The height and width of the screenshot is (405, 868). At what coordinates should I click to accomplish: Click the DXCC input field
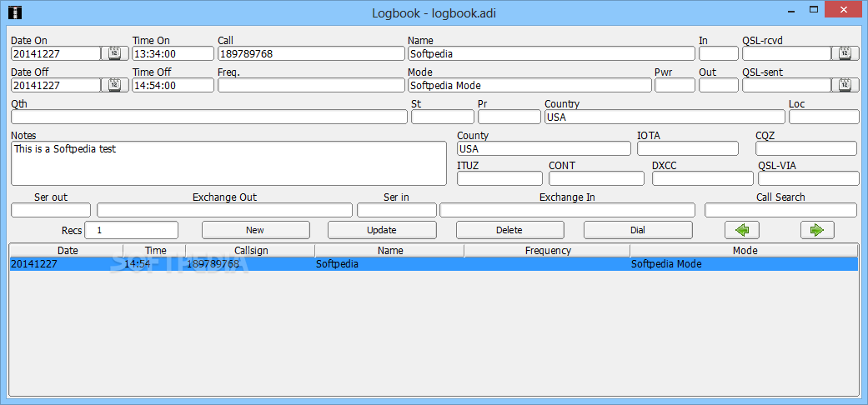pos(702,178)
